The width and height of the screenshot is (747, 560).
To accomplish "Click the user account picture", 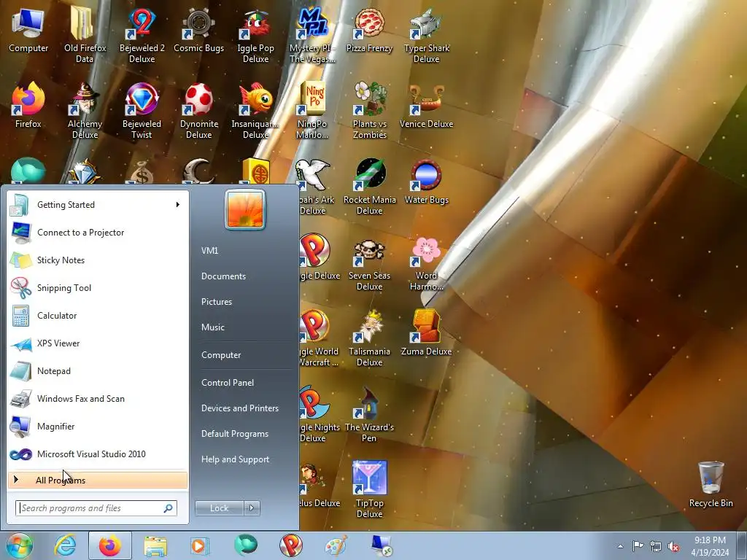I will (x=245, y=209).
